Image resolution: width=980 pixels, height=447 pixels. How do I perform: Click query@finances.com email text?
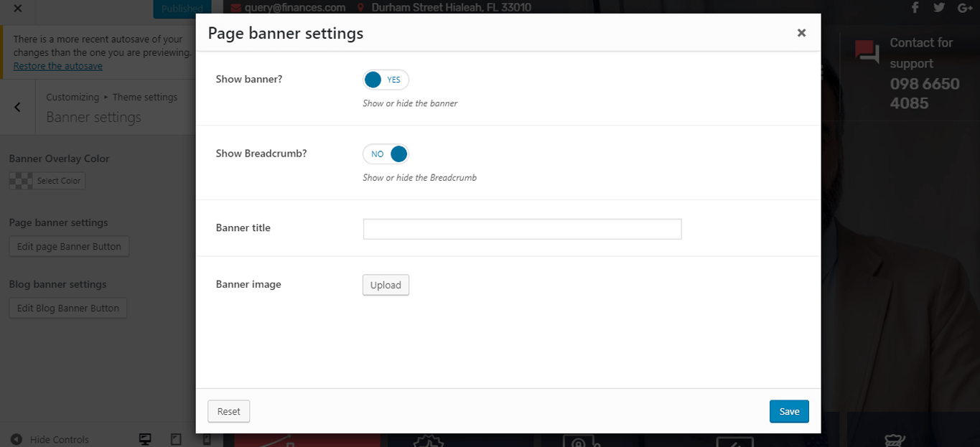coord(295,8)
